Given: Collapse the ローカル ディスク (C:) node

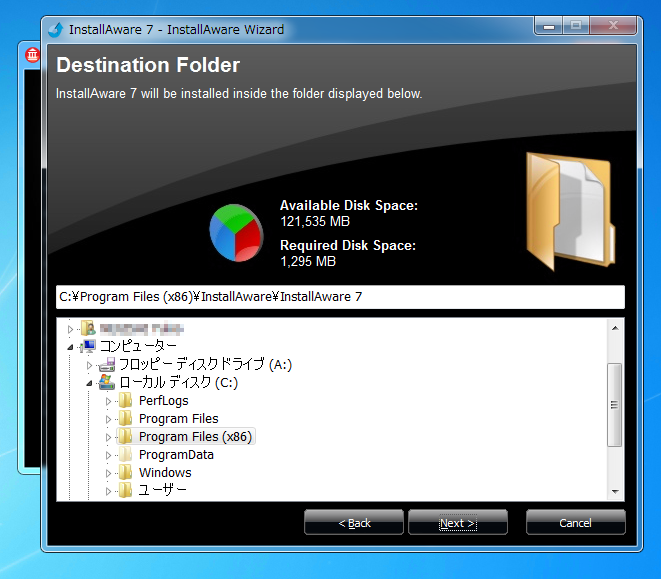Looking at the screenshot, I should (x=89, y=383).
